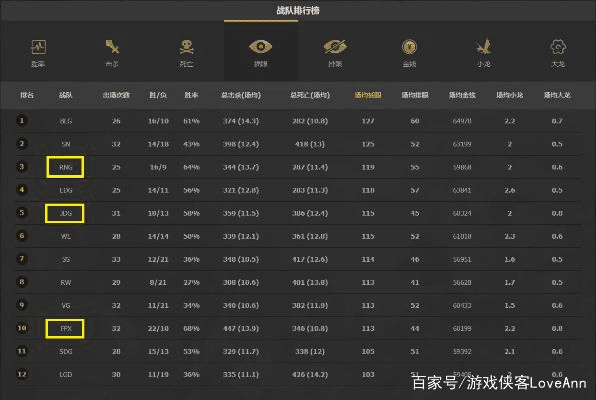This screenshot has height=400, width=596.
Task: Open team SDG in rank 11 row
Action: pyautogui.click(x=66, y=352)
